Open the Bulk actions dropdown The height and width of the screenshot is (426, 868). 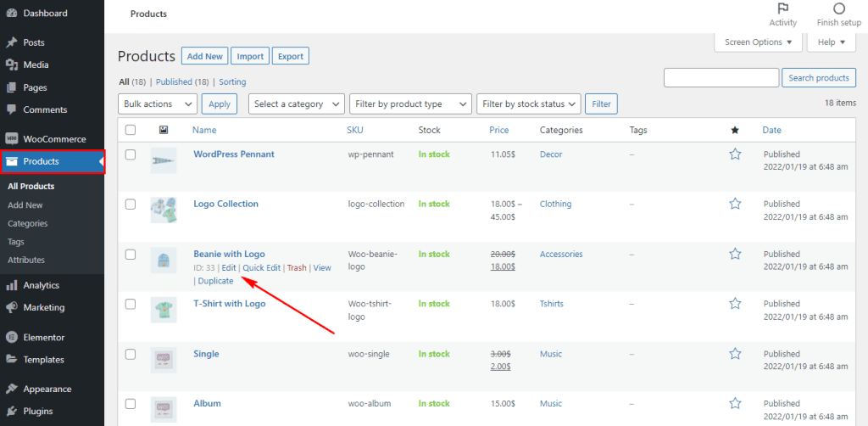pyautogui.click(x=158, y=104)
